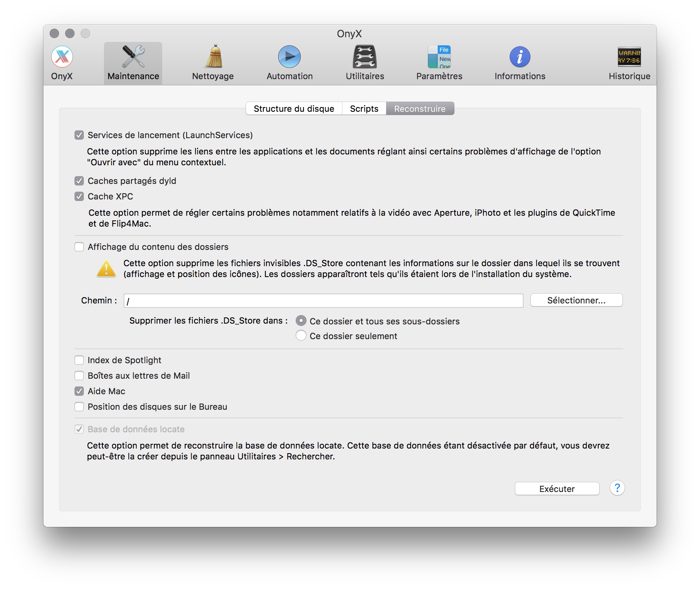
Task: Open the Historique log icon
Action: (629, 57)
